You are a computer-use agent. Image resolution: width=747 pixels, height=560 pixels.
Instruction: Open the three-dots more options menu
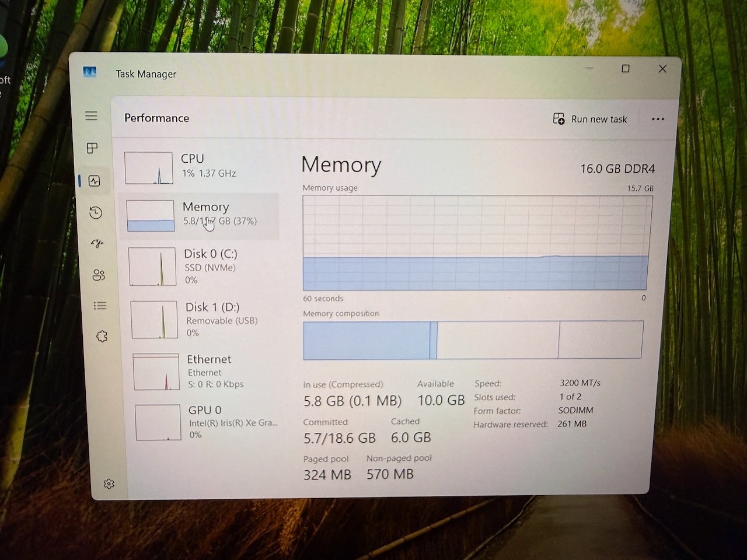click(x=658, y=119)
